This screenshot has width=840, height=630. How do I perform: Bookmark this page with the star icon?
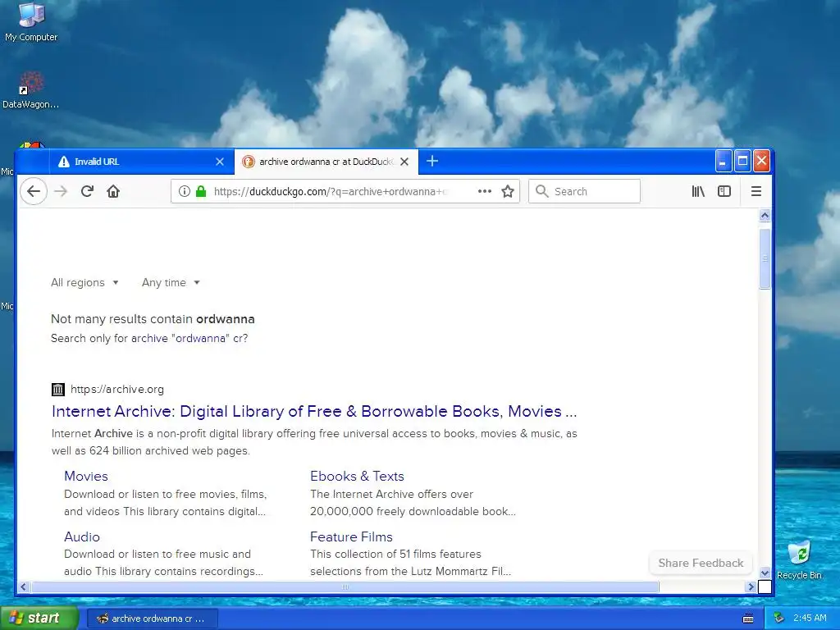coord(508,191)
